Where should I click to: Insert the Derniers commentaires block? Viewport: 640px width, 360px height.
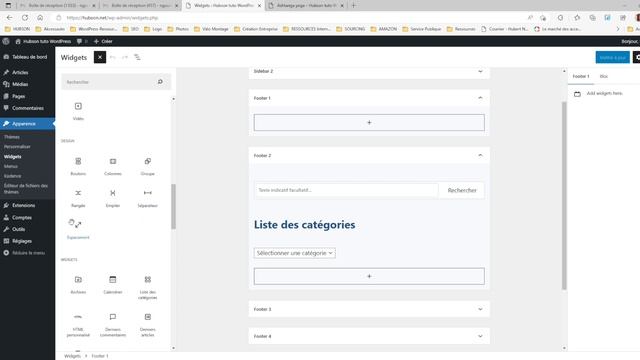point(113,325)
